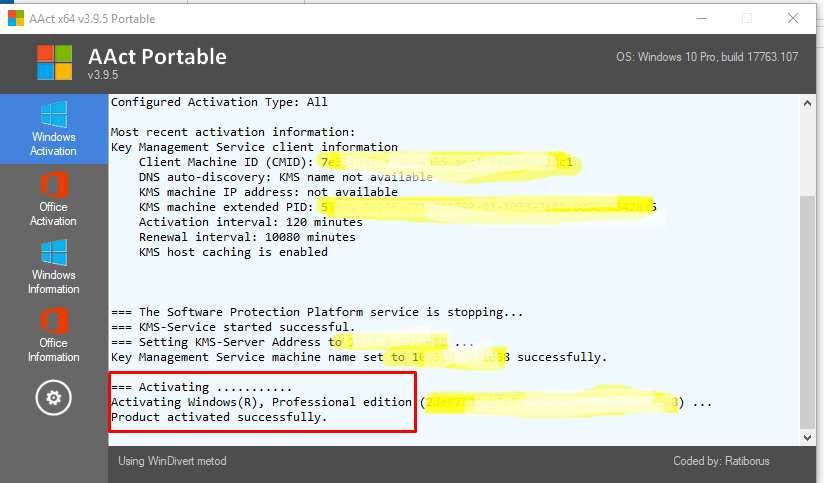Viewport: 824px width, 483px height.
Task: Click the "v3.9.5" version label under title
Action: coord(103,75)
